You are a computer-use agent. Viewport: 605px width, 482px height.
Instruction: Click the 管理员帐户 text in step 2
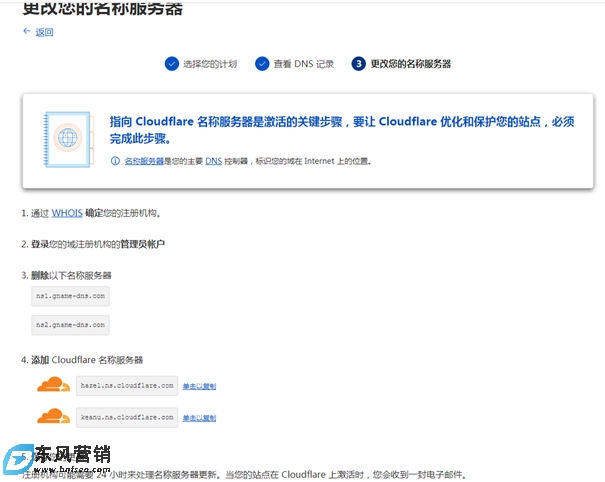tap(143, 244)
